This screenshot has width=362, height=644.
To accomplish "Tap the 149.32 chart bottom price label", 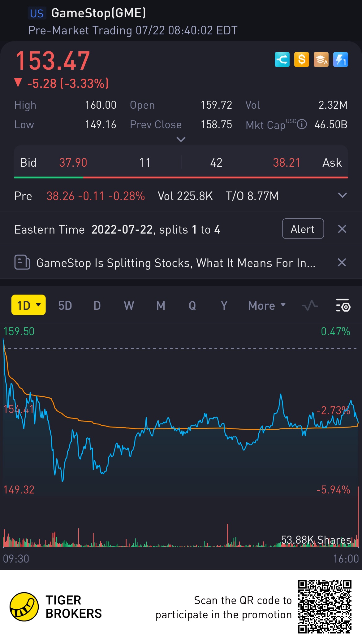I will point(19,490).
